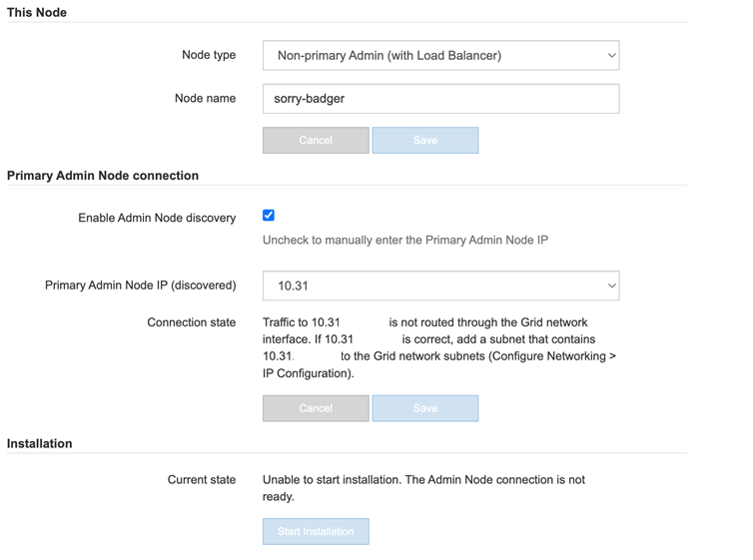Screen dimensions: 753x560
Task: Click Cancel in the Primary Admin Node connection section
Action: tap(316, 408)
